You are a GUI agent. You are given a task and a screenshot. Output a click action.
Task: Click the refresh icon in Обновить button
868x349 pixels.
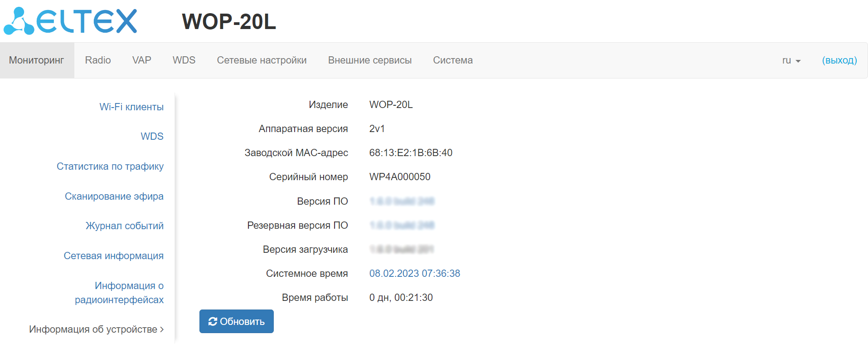[213, 322]
